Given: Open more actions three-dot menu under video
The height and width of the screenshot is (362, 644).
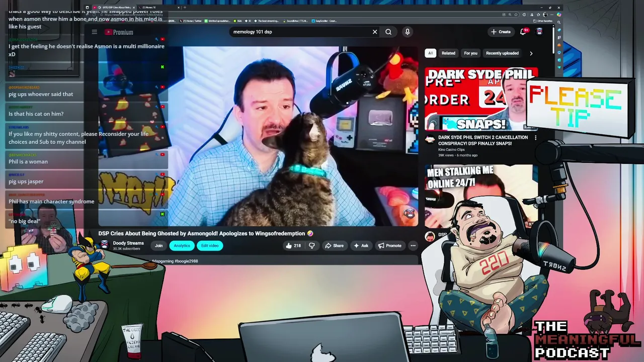Looking at the screenshot, I should tap(413, 246).
